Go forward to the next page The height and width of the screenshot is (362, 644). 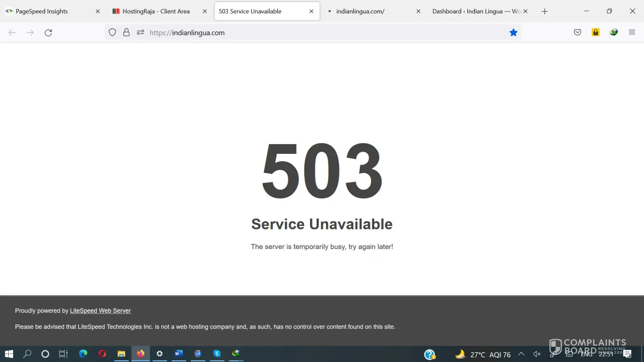click(x=30, y=33)
